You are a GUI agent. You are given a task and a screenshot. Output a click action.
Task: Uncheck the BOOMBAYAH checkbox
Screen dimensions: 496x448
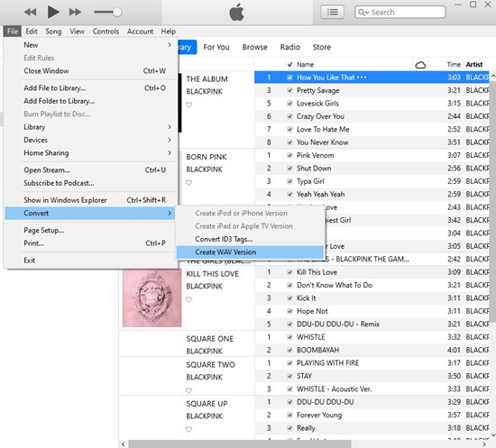289,350
